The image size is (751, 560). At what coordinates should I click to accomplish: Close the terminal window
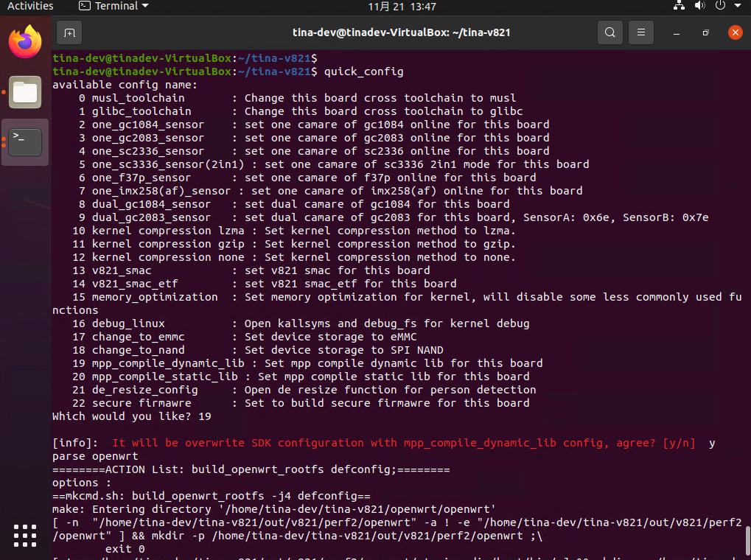tap(735, 32)
